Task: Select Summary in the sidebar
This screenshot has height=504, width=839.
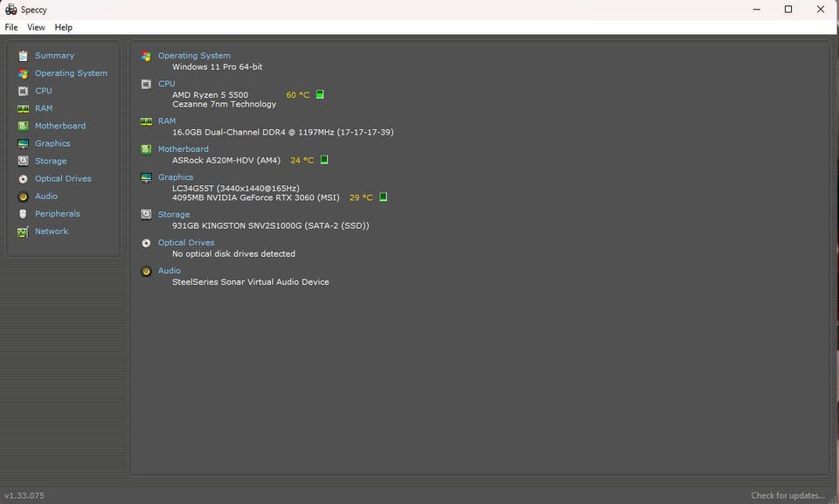Action: 54,56
